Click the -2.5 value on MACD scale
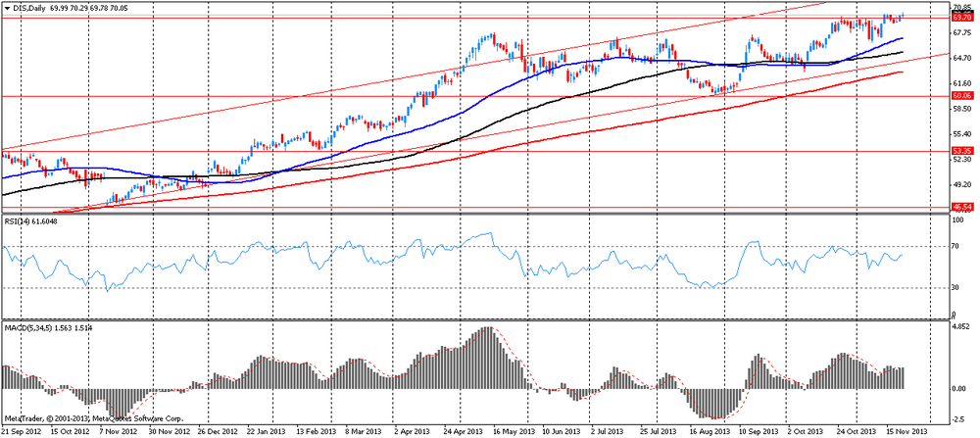 tap(958, 419)
